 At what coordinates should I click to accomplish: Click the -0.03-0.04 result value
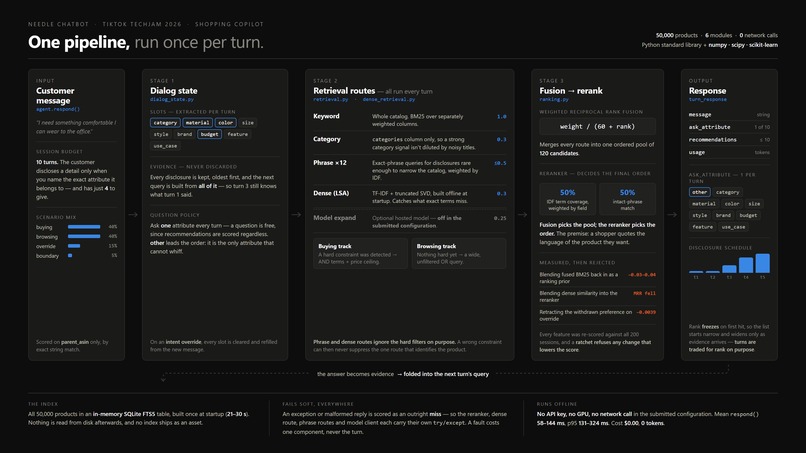point(642,275)
